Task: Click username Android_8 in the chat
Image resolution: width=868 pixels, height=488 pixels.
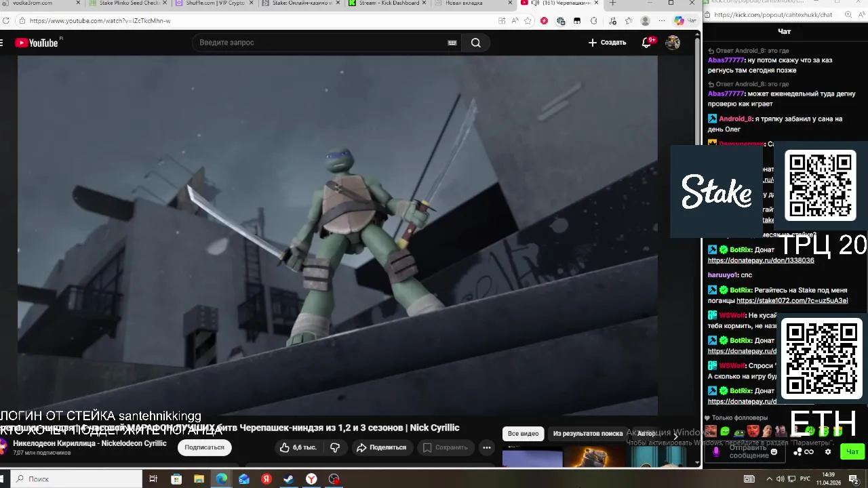Action: tap(735, 119)
